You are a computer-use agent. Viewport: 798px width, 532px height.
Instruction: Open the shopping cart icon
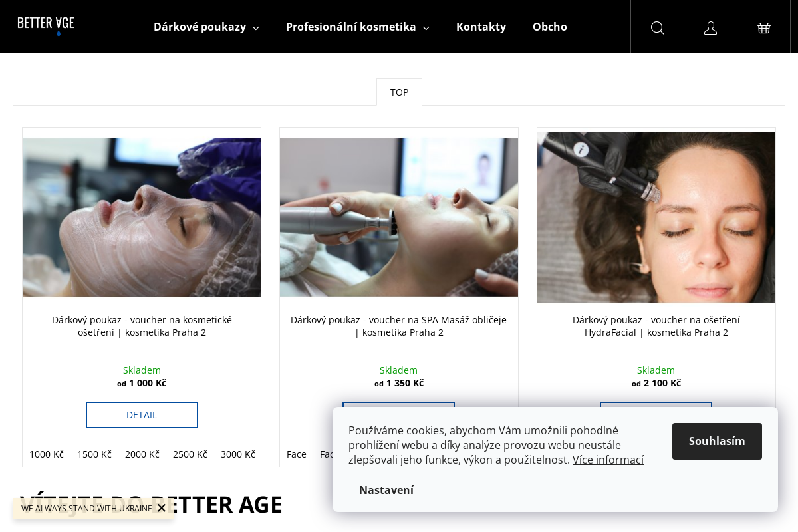point(763,28)
